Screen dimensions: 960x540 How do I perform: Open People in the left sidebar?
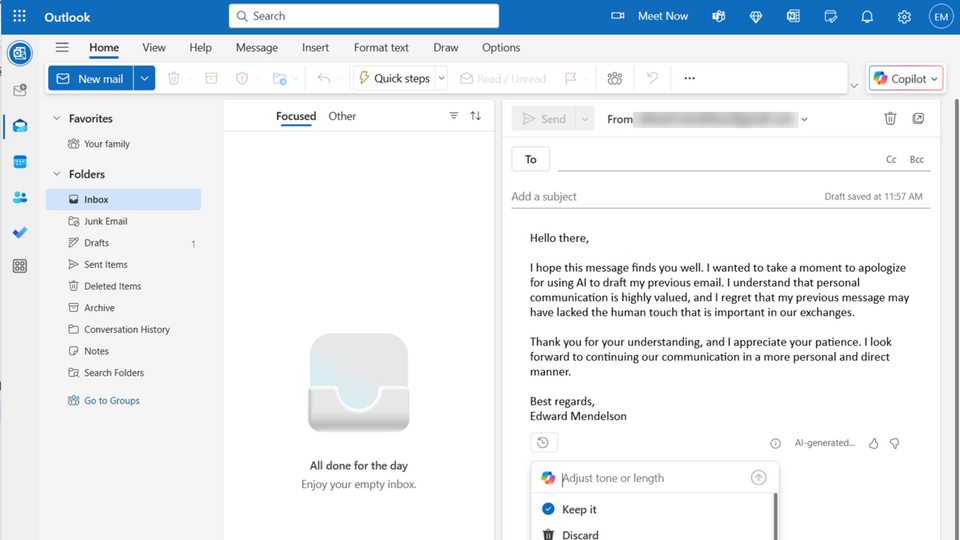coord(20,198)
